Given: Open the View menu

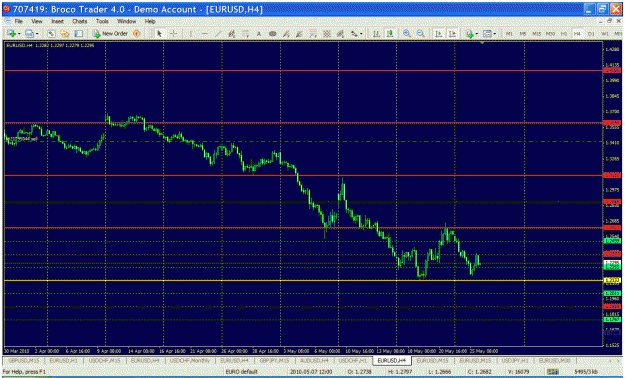Looking at the screenshot, I should [x=37, y=21].
